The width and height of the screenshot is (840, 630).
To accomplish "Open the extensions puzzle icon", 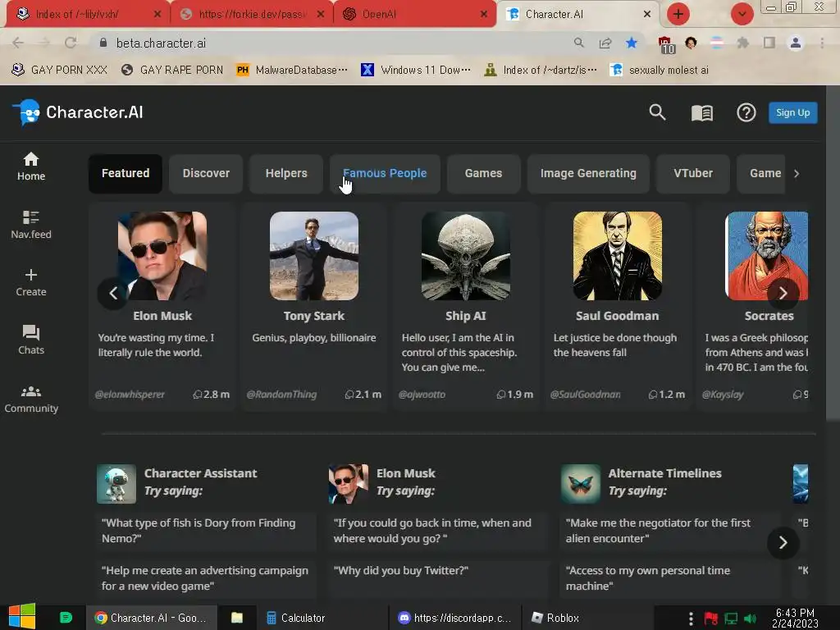I will (742, 43).
